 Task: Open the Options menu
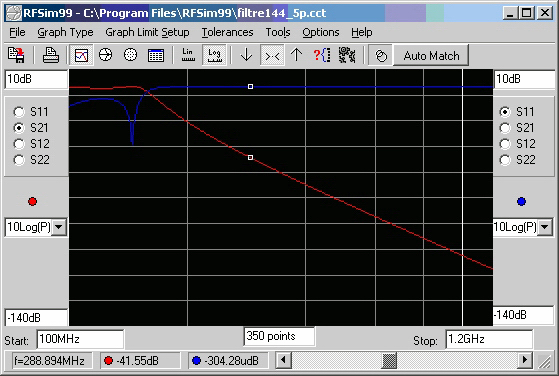pyautogui.click(x=321, y=32)
